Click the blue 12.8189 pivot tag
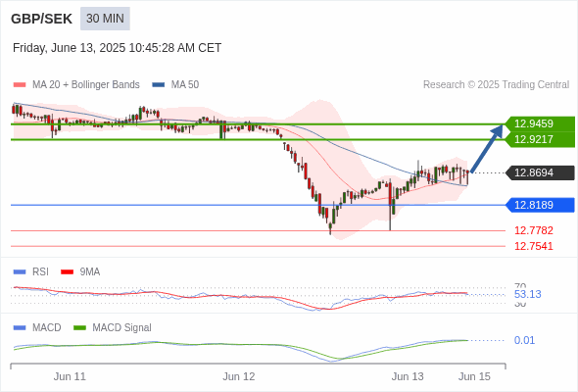This screenshot has width=578, height=392. pos(540,205)
